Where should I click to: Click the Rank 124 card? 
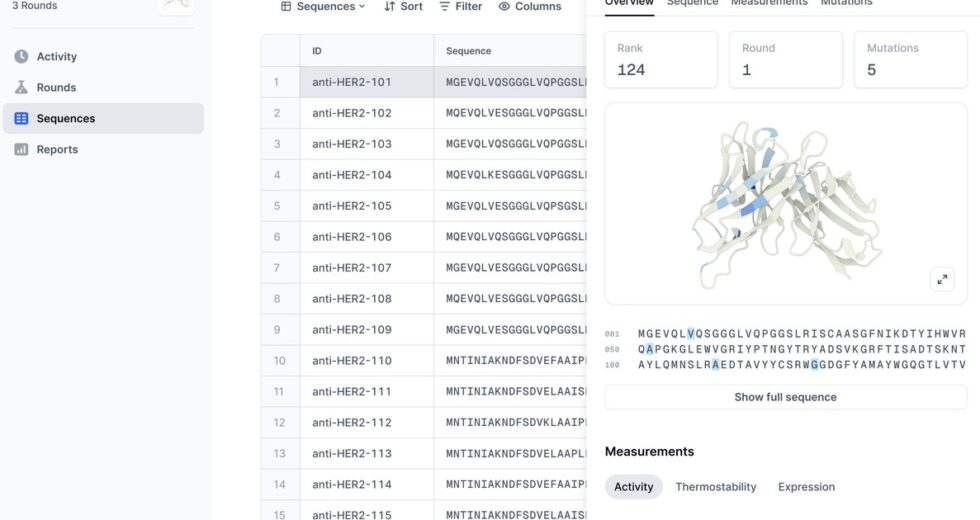(661, 60)
